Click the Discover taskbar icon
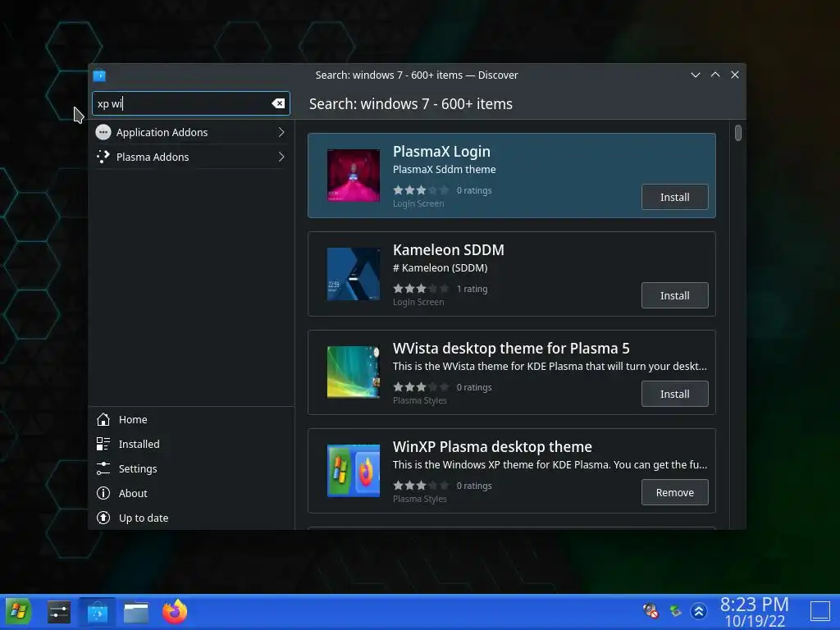840x630 pixels. 97,612
